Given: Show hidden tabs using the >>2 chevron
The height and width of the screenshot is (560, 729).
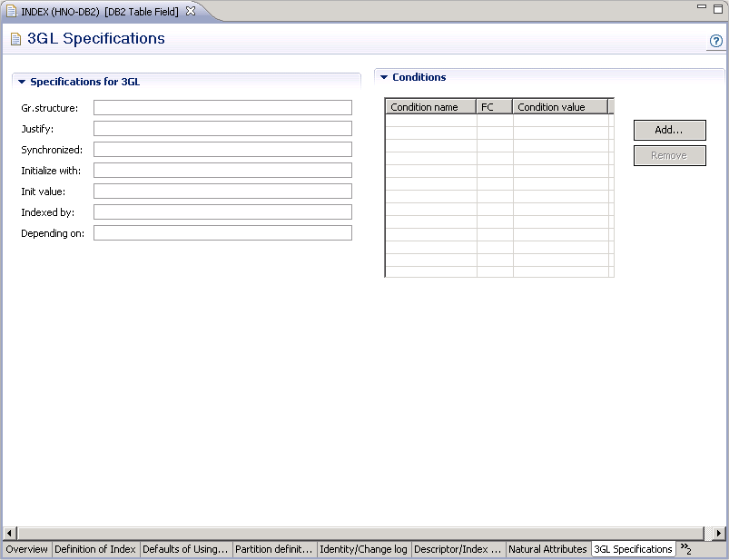Looking at the screenshot, I should [688, 549].
